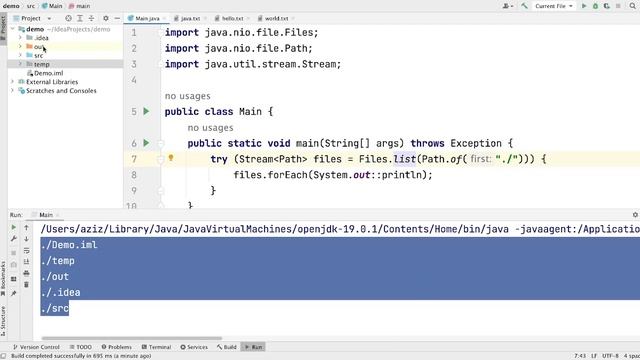Open the user account icon menu
Screen dimensions: 640x360
click(508, 6)
